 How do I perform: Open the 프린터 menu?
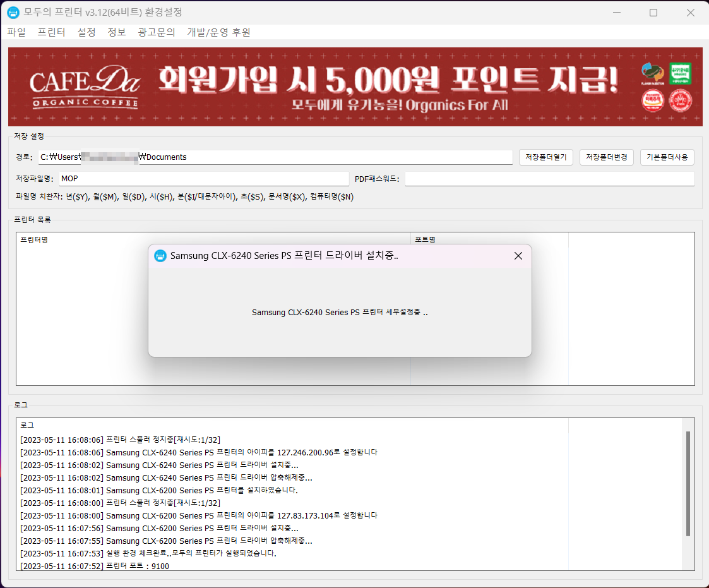click(x=51, y=32)
